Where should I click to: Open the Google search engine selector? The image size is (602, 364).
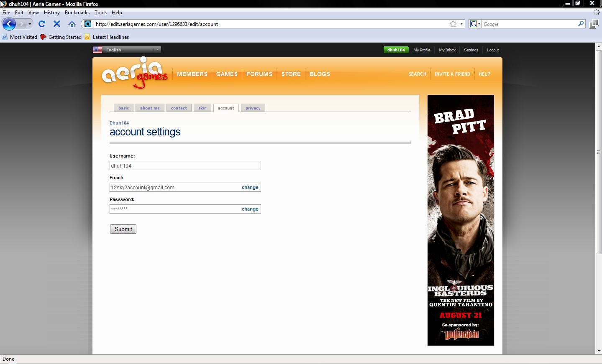click(x=475, y=24)
